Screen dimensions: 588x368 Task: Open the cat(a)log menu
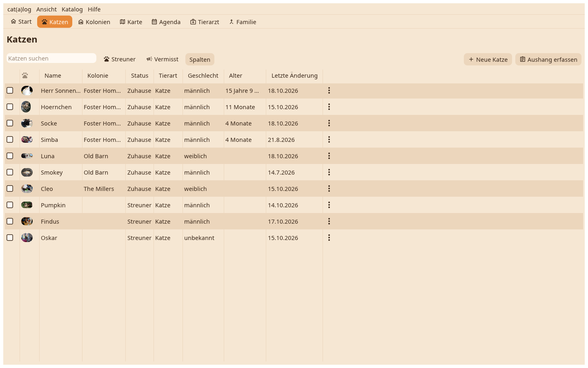(19, 9)
